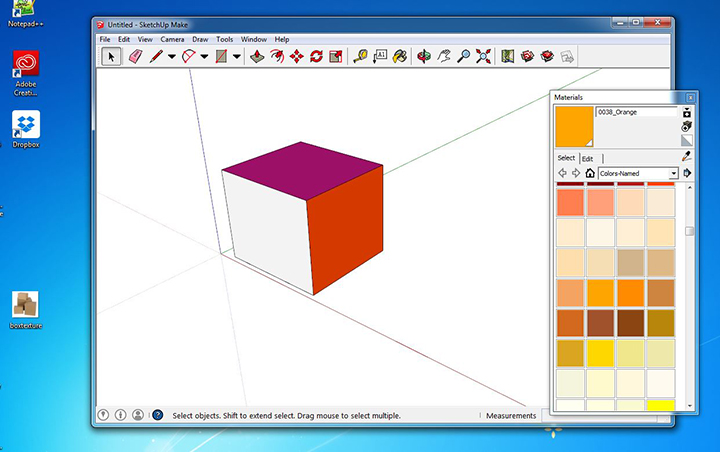Toggle the secondary selection pane in Materials
720x452 pixels.
(687, 112)
